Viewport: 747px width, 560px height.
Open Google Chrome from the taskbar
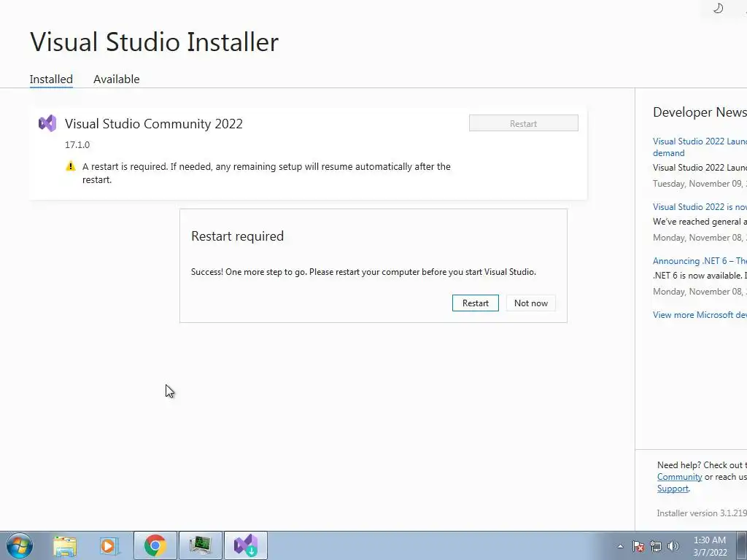[x=155, y=545]
